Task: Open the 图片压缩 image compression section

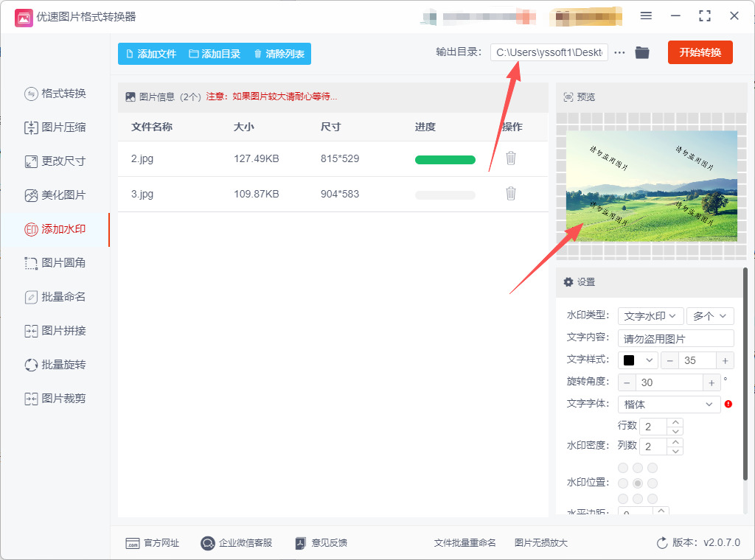Action: (x=55, y=127)
